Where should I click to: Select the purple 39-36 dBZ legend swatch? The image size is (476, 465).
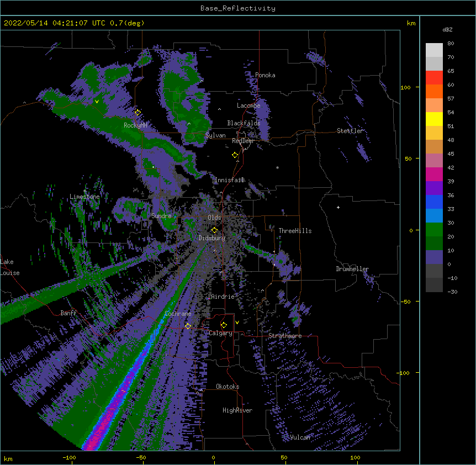(x=434, y=188)
